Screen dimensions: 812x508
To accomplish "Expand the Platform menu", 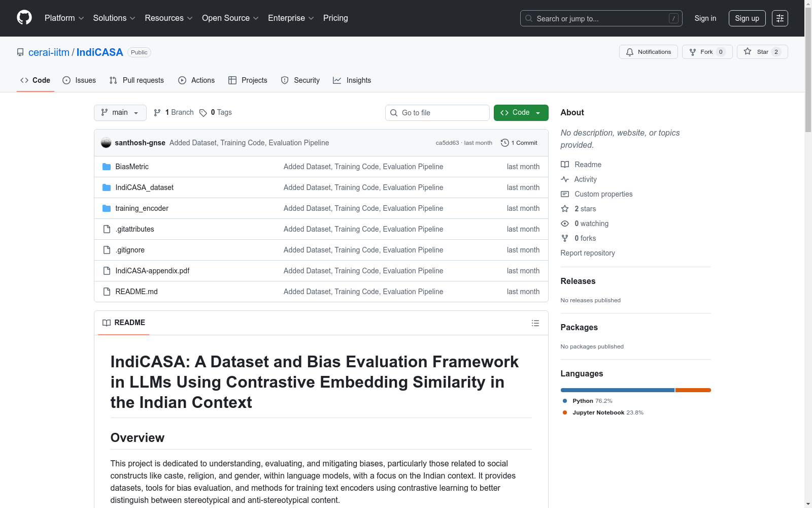I will (x=64, y=18).
